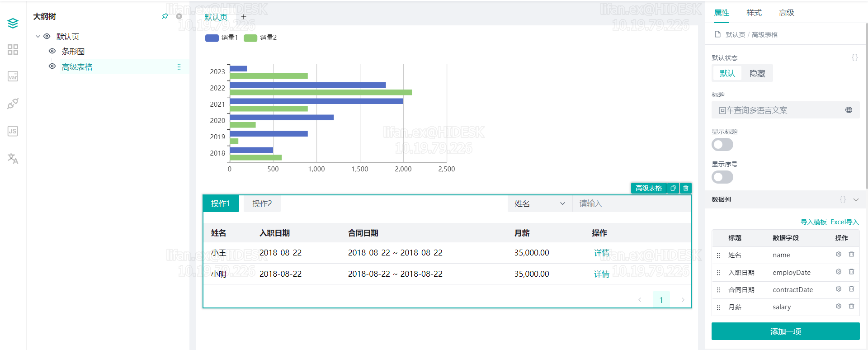Collapse the 数据列 section chevron
Screen dimensions: 868x350
tap(856, 199)
